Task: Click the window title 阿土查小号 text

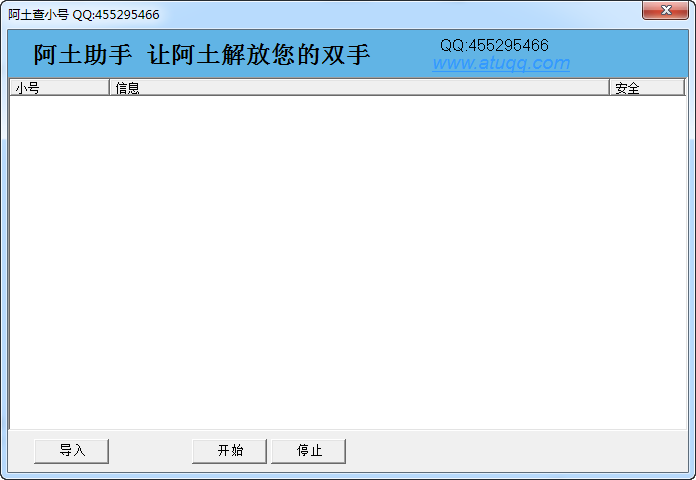Action: 39,15
